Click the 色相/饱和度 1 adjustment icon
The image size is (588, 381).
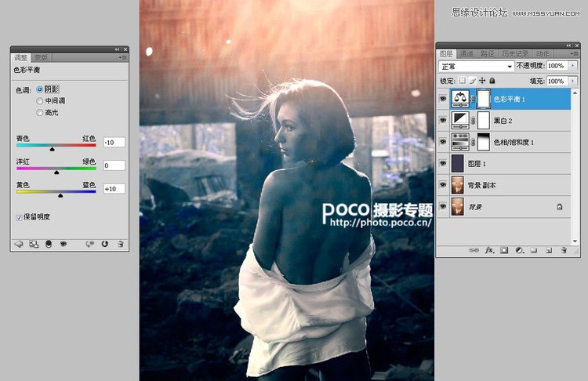tap(460, 142)
